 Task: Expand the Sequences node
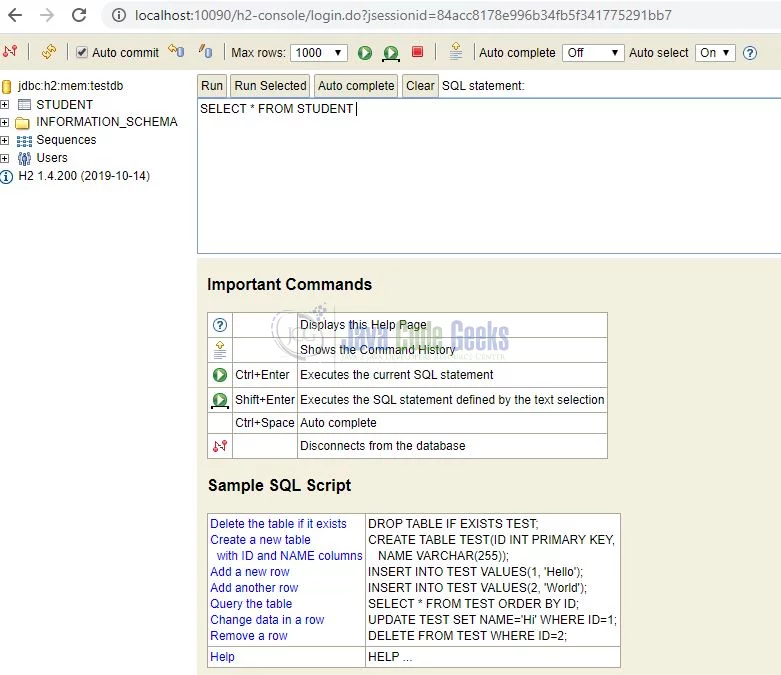4,140
